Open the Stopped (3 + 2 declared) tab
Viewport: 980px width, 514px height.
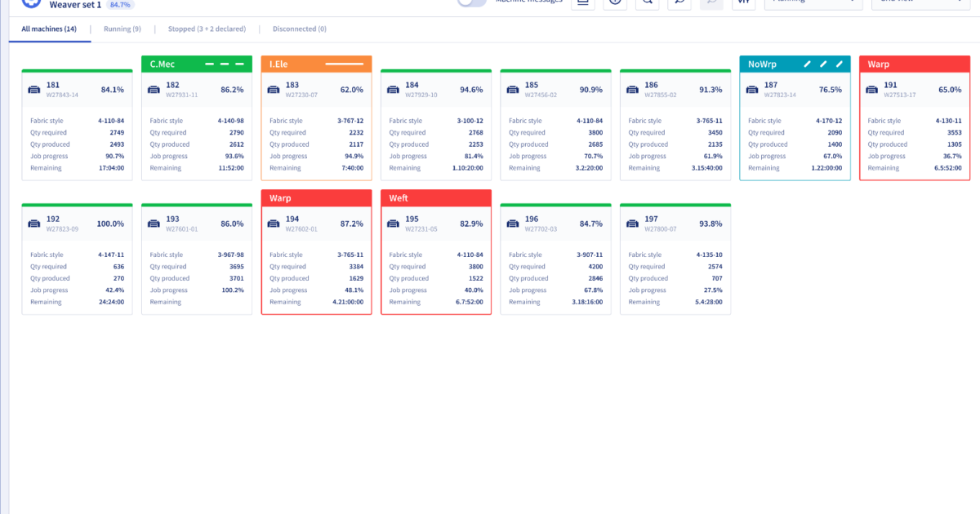(207, 29)
